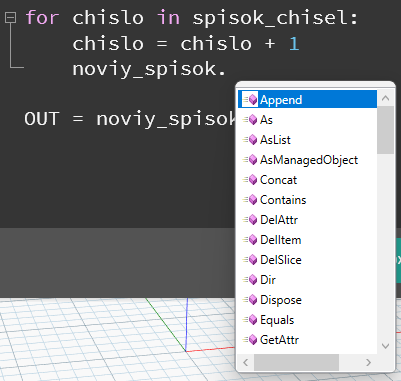
Task: Select Append from the autocomplete list
Action: coord(307,99)
